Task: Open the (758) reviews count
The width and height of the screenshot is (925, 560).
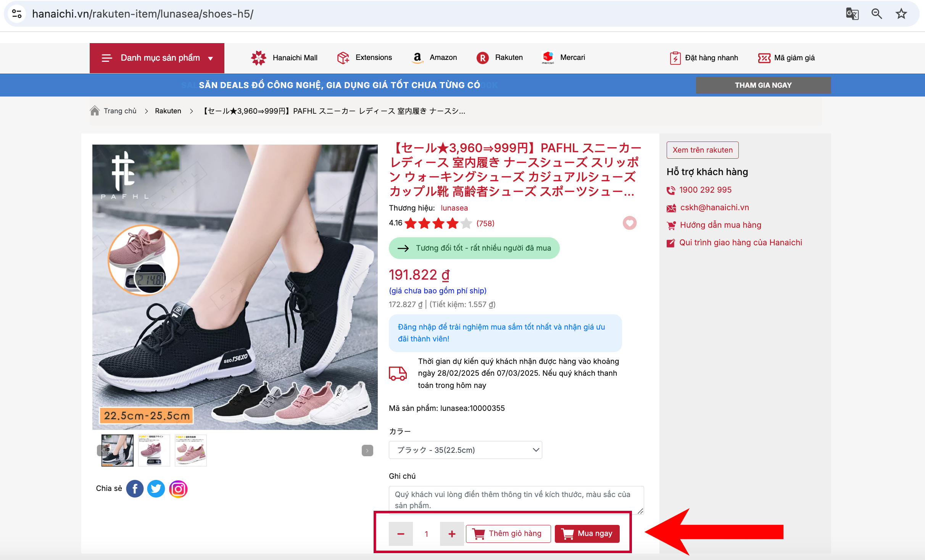Action: [x=485, y=224]
